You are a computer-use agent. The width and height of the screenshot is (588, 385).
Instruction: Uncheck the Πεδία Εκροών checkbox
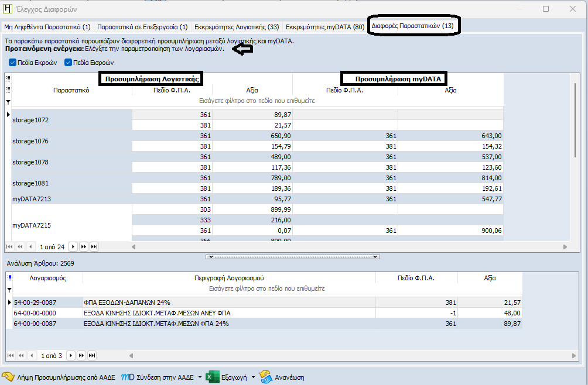point(13,63)
